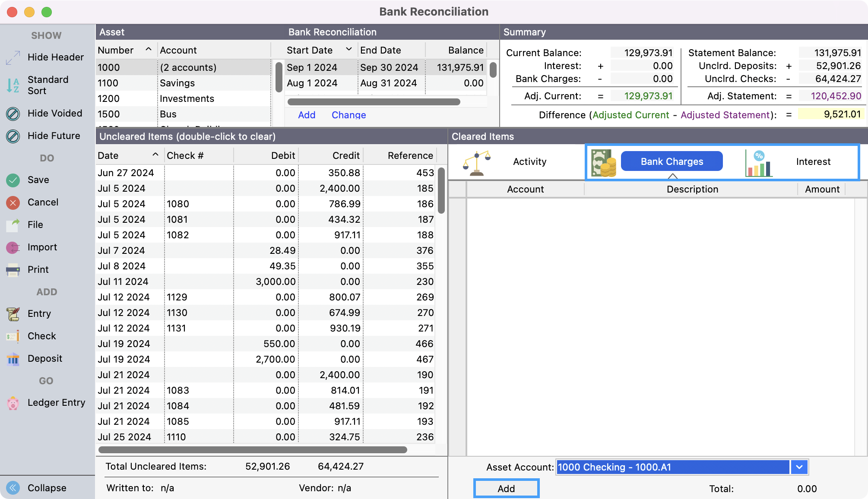Viewport: 868px width, 499px height.
Task: Click the horizontal scrollbar under uncleared items
Action: tap(253, 450)
